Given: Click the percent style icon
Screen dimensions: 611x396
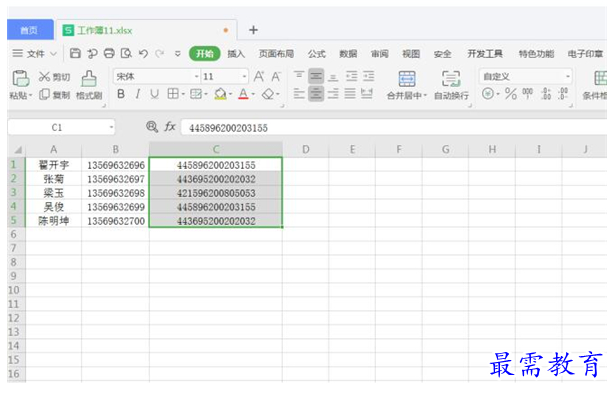Looking at the screenshot, I should (510, 94).
